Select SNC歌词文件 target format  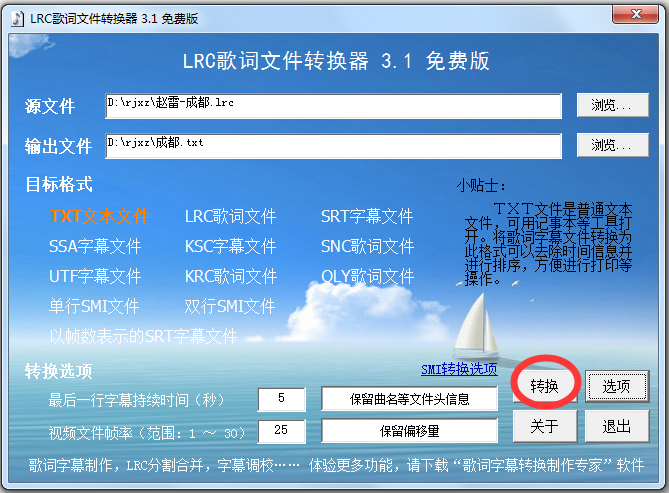pos(367,246)
